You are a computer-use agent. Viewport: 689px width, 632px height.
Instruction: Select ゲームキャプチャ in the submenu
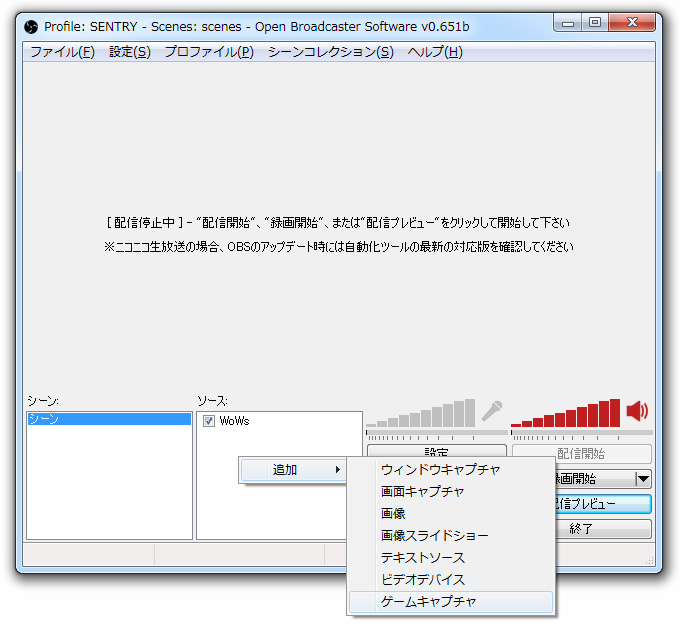(x=451, y=602)
